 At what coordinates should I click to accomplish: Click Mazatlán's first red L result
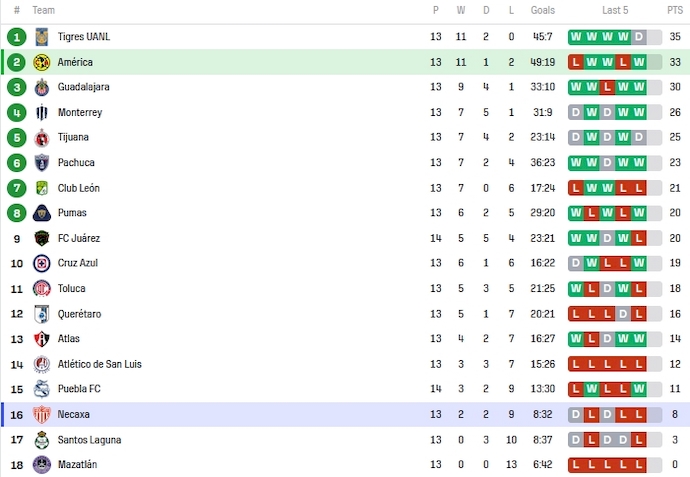576,464
